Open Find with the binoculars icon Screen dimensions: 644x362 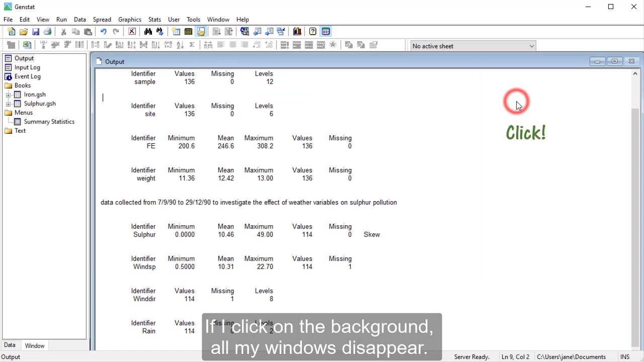tap(148, 32)
